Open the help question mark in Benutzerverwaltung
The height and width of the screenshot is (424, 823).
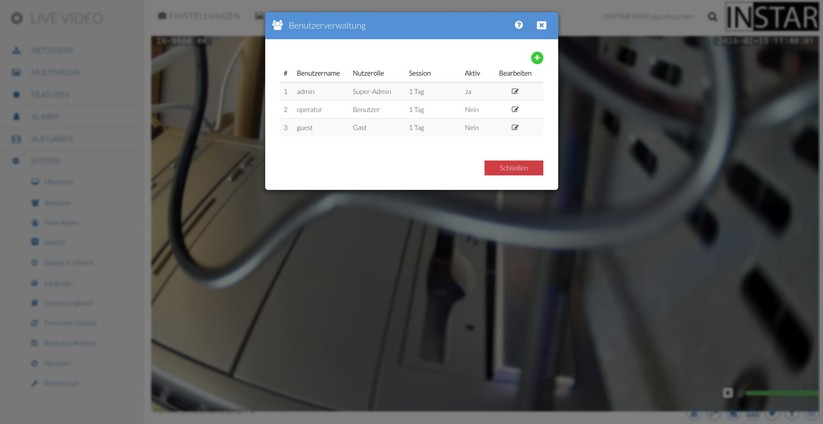tap(518, 25)
